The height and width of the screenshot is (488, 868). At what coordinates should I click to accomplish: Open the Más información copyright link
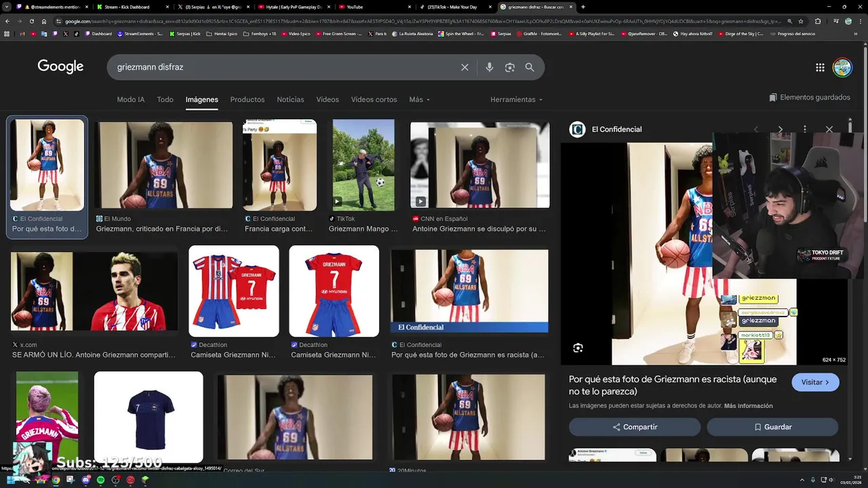pyautogui.click(x=748, y=406)
